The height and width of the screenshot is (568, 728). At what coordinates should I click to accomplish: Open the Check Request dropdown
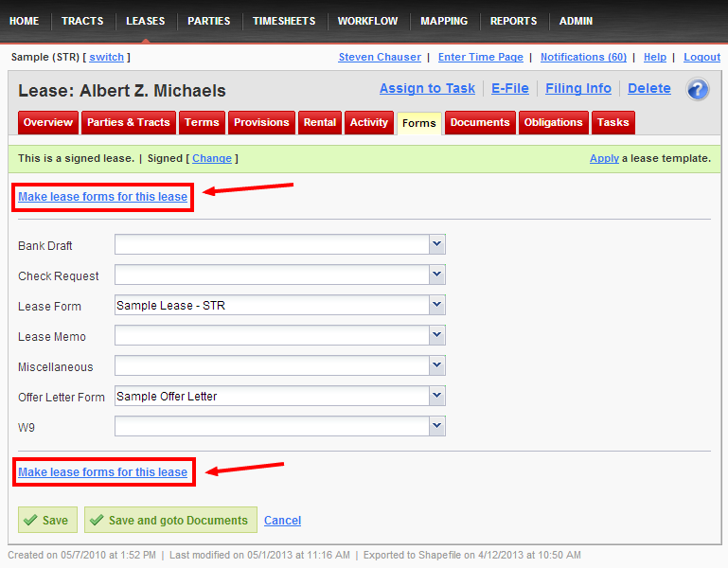pos(436,275)
